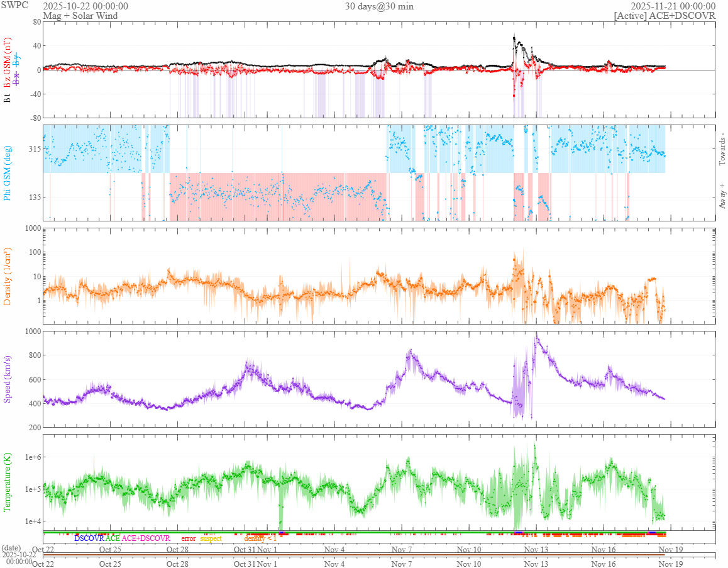This screenshot has height=568, width=728.
Task: Click the 'Mag + Solar Wind' title
Action: [80, 15]
